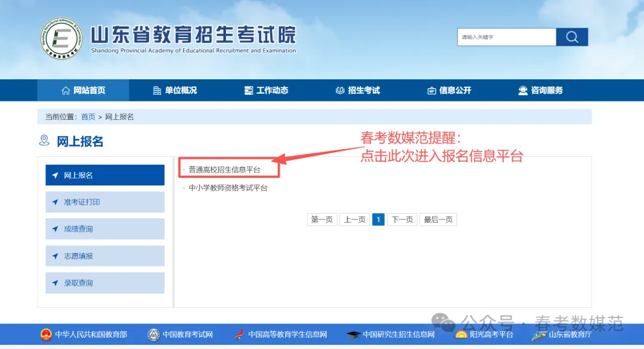Open the 工作动态 navigation menu
The height and width of the screenshot is (349, 644).
(266, 91)
